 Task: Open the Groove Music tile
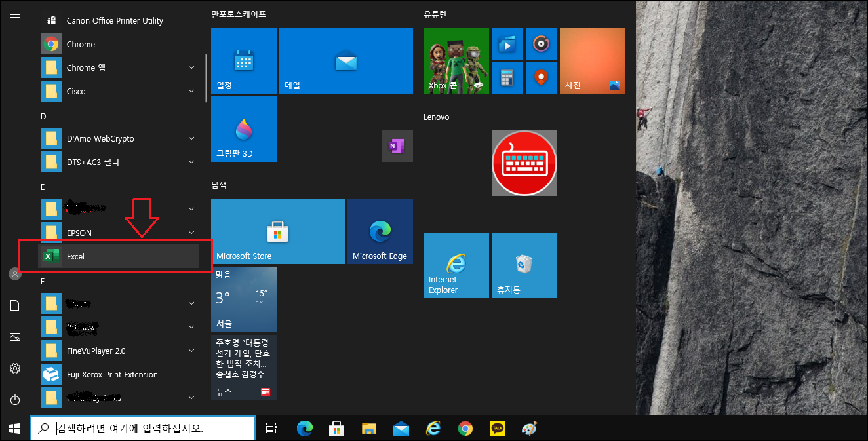(542, 44)
